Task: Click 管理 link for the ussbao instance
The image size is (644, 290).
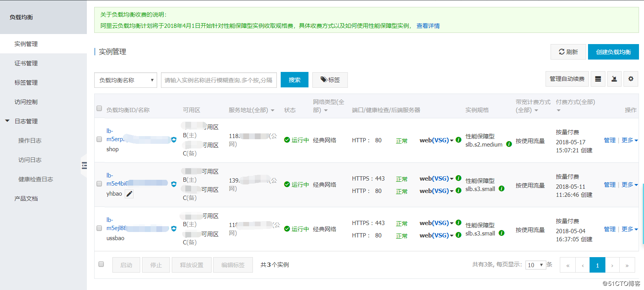Action: [610, 229]
